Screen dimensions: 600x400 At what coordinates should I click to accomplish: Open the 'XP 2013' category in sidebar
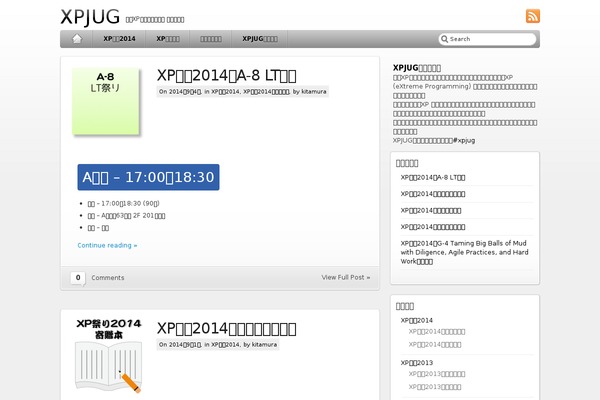point(417,362)
